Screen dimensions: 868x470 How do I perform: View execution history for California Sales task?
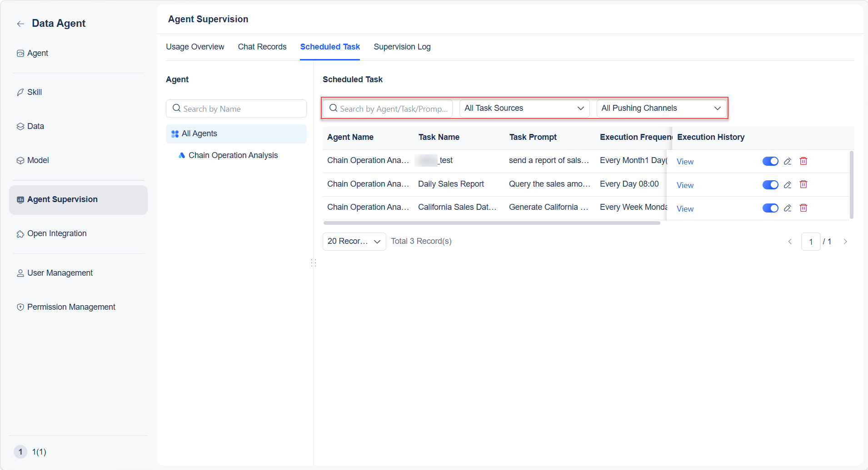(x=685, y=209)
